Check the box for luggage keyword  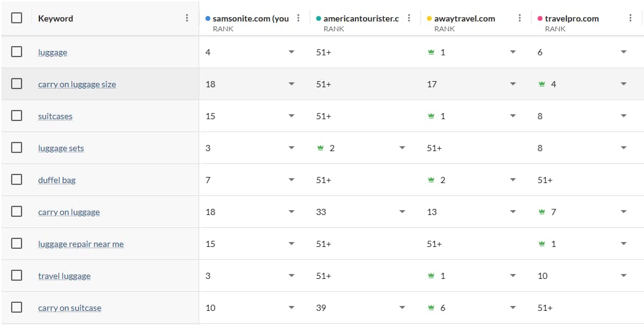(x=17, y=52)
